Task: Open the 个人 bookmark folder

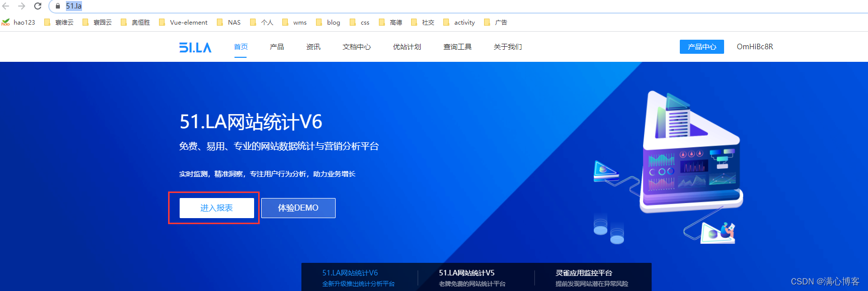Action: tap(262, 22)
